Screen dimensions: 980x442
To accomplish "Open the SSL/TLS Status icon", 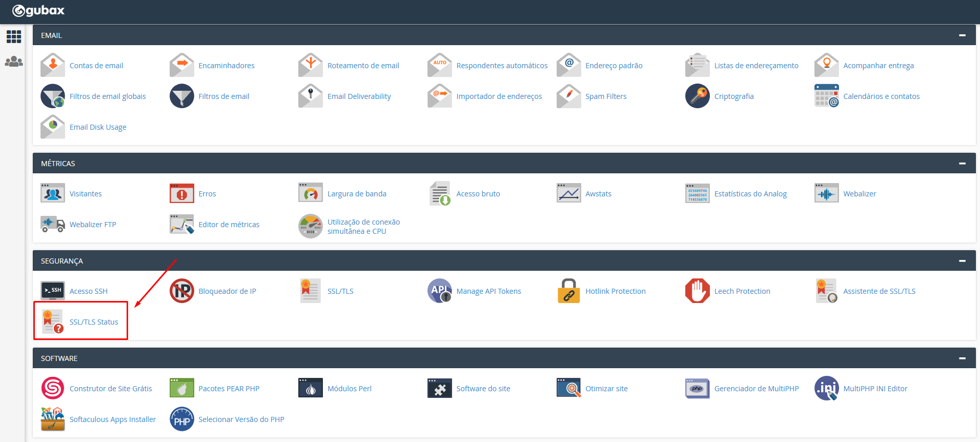I will click(53, 322).
